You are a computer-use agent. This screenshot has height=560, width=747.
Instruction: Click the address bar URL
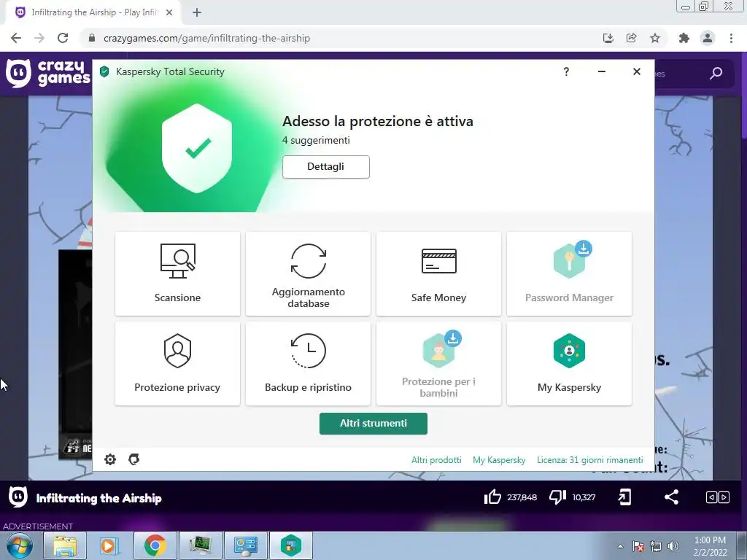(x=206, y=38)
